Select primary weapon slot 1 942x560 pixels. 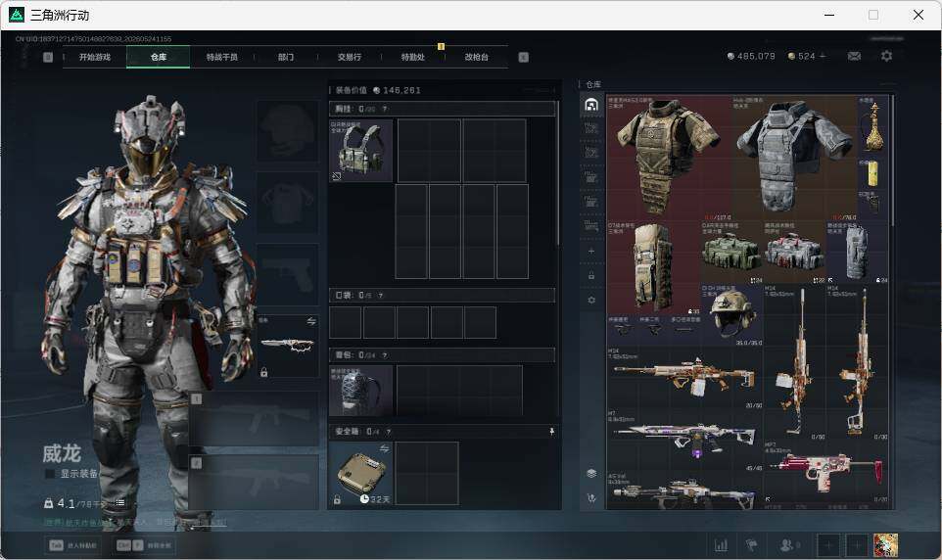[255, 419]
